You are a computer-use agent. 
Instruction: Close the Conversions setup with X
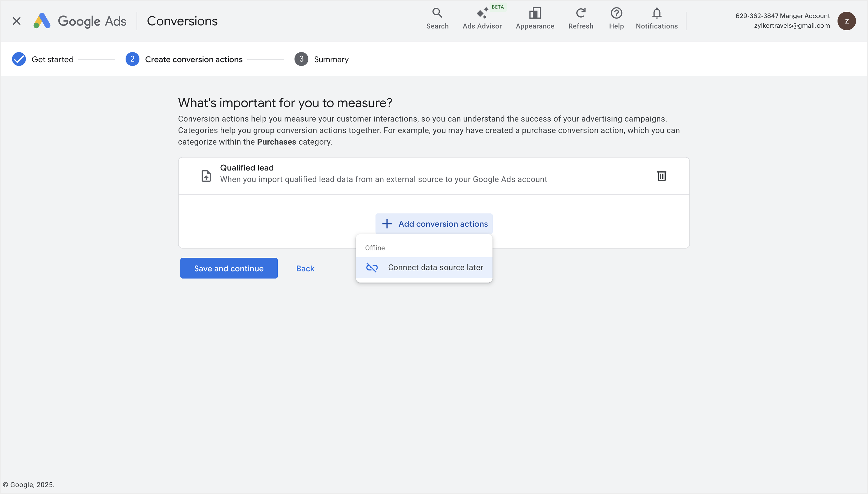16,21
